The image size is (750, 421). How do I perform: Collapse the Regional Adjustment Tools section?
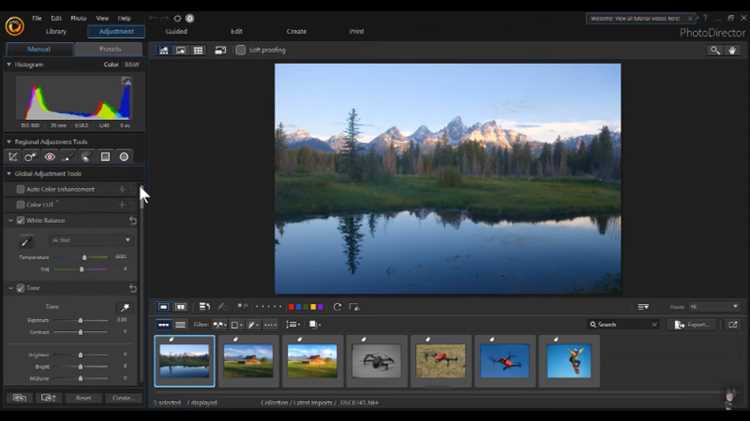9,142
